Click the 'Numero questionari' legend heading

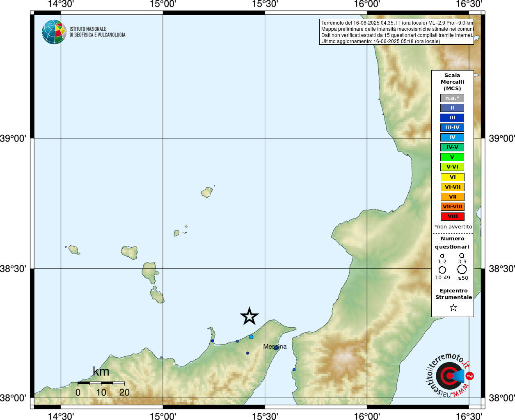(x=452, y=243)
